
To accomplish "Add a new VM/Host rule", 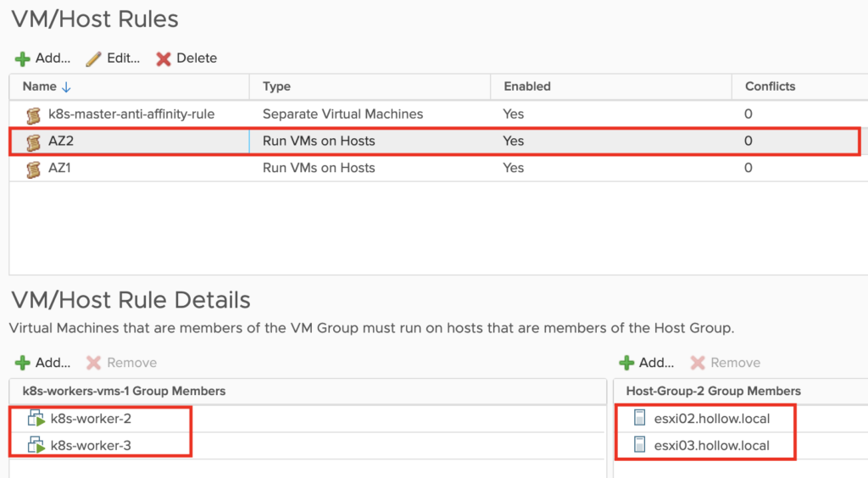I will click(x=43, y=58).
